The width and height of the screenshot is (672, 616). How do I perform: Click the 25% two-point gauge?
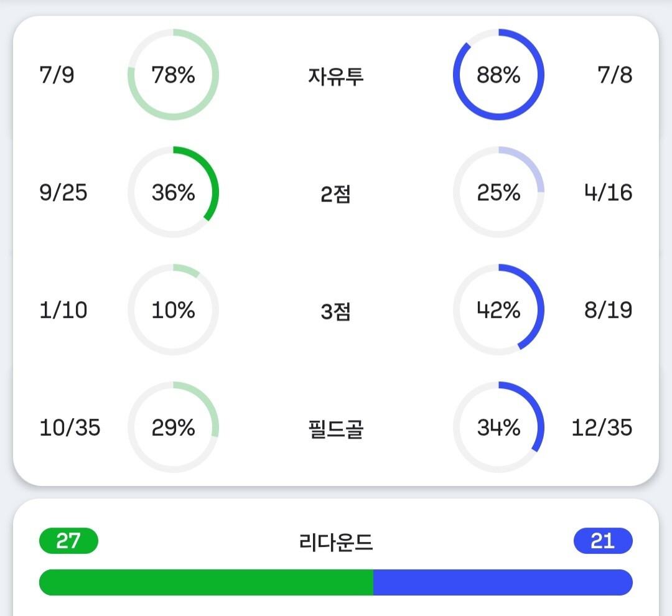pyautogui.click(x=498, y=192)
